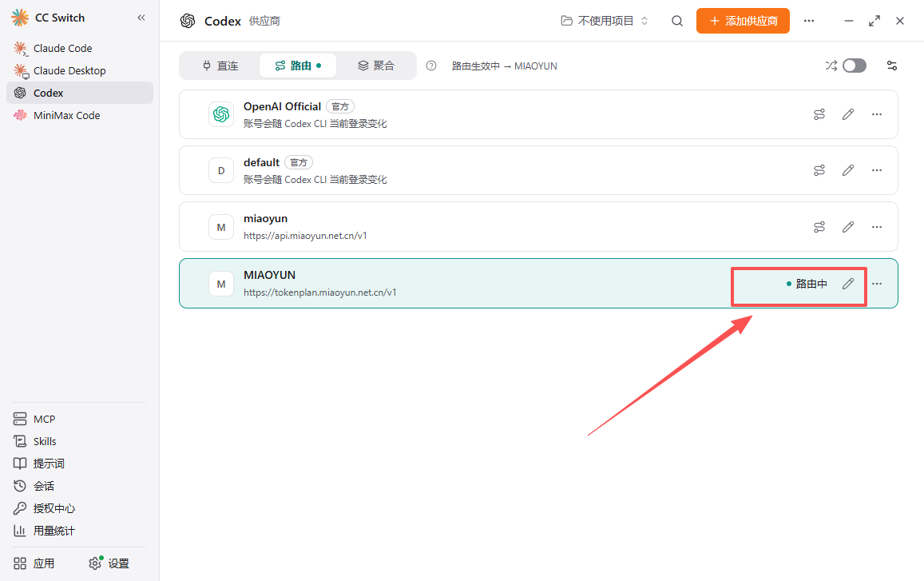
Task: Select Codex in the sidebar
Action: click(80, 94)
